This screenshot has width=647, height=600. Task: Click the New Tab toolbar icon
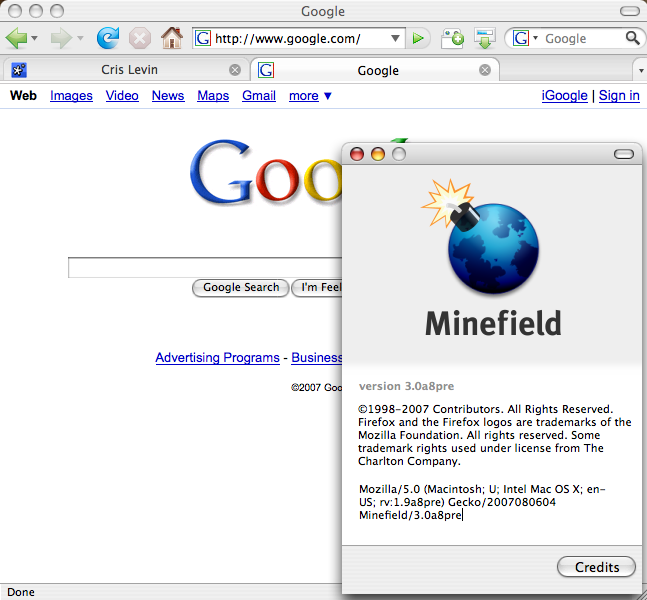[452, 38]
